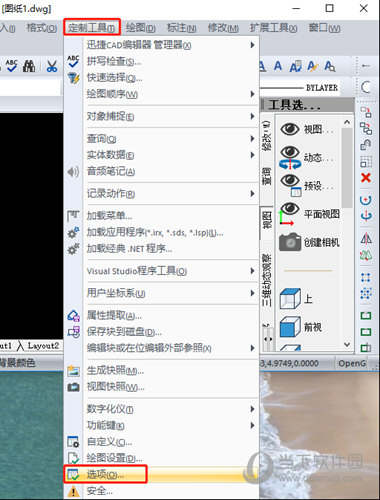Image resolution: width=380 pixels, height=500 pixels.
Task: Click the spell check ABC toolbar icon
Action: point(11,66)
